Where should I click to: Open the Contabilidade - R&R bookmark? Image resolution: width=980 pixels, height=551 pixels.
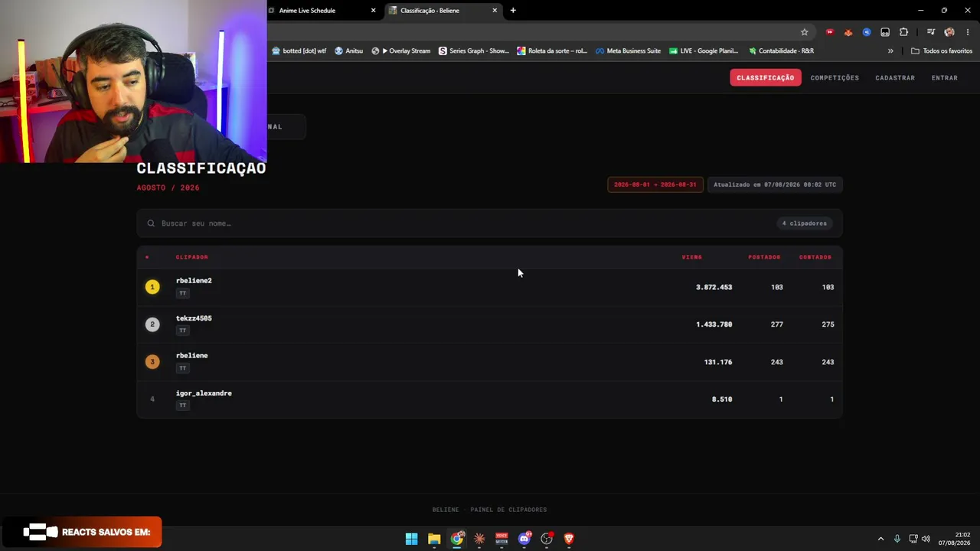click(782, 51)
